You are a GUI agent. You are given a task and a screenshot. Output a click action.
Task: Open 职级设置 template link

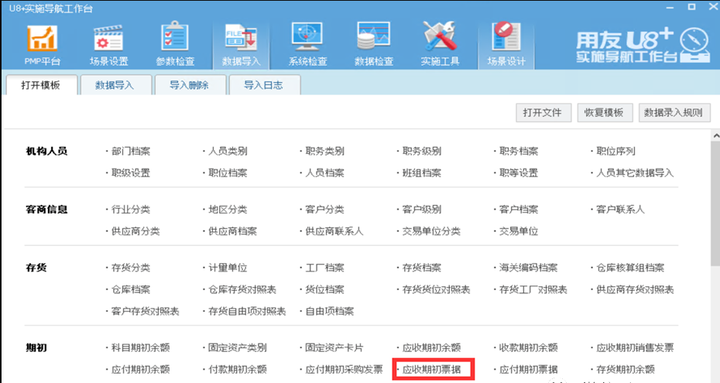click(130, 173)
